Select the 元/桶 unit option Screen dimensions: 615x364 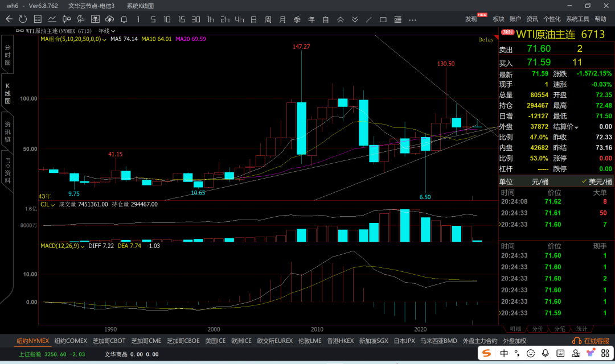click(540, 181)
